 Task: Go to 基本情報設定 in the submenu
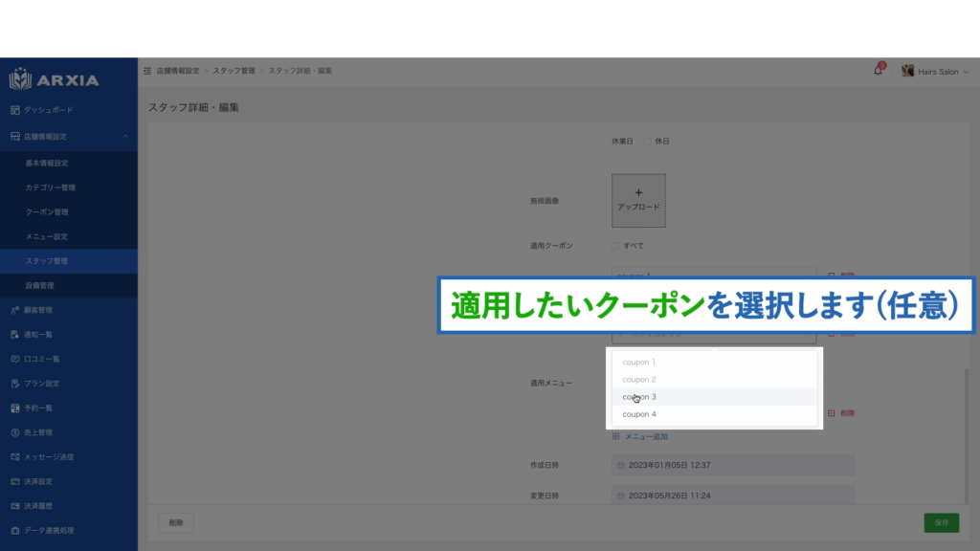pyautogui.click(x=69, y=163)
